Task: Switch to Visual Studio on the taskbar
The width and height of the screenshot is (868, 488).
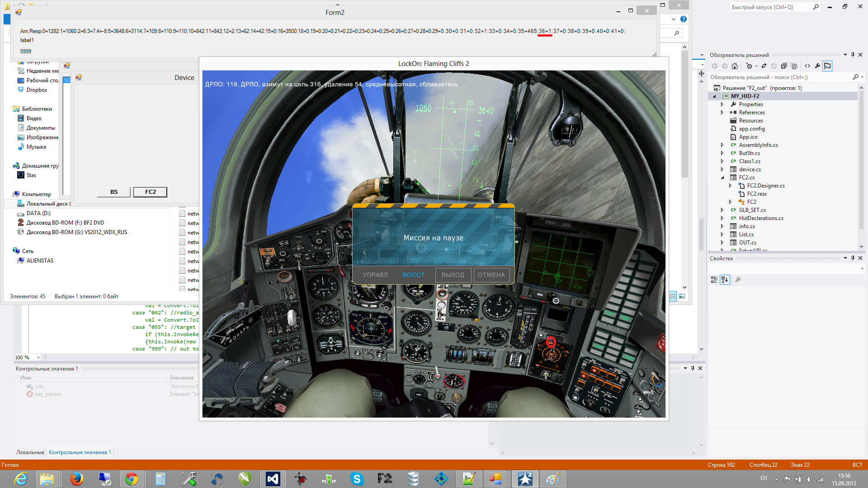Action: coord(273,479)
